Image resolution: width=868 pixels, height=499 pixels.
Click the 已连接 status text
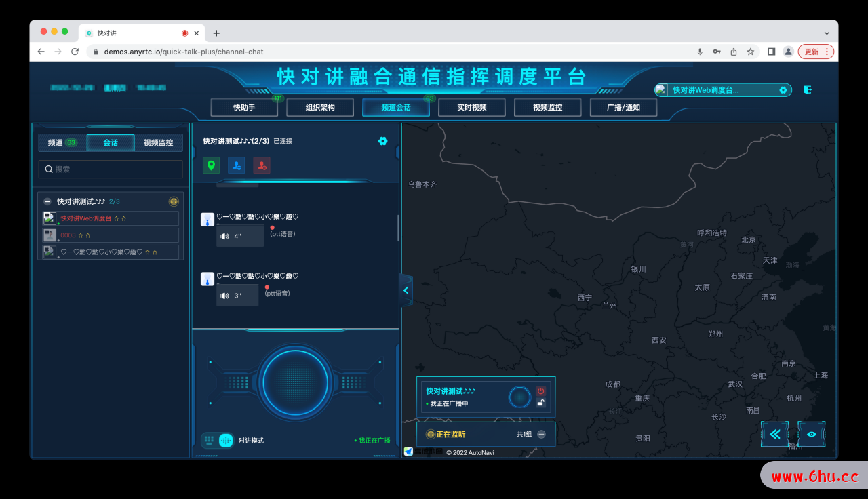pyautogui.click(x=283, y=141)
